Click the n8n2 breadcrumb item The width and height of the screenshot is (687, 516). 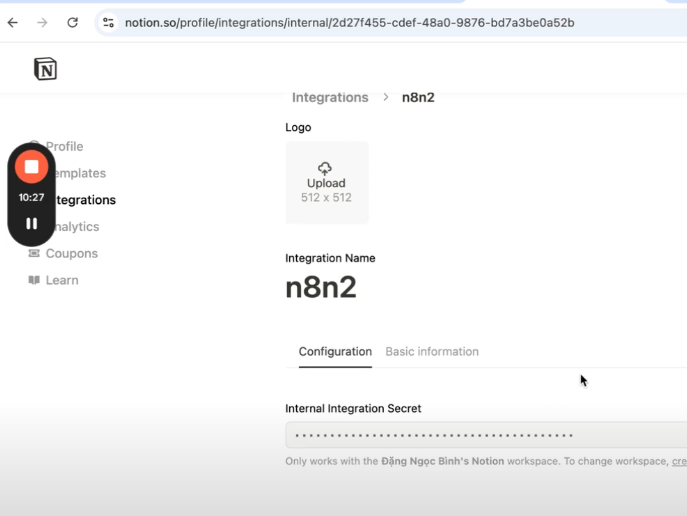click(418, 97)
